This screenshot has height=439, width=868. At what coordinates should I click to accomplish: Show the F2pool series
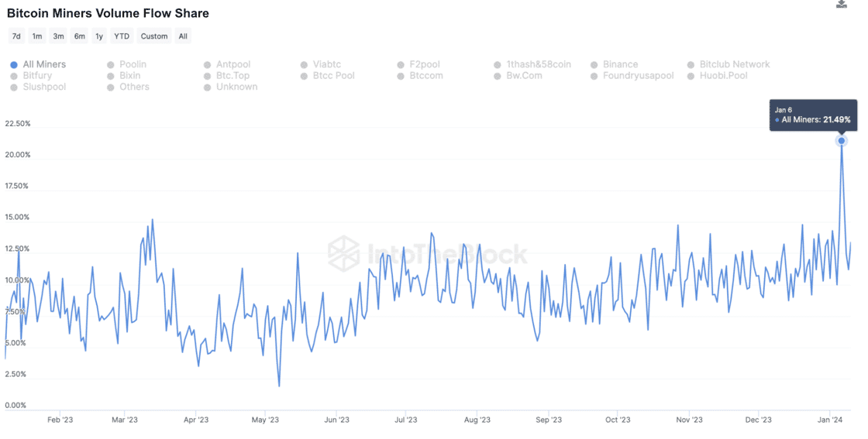(x=419, y=64)
